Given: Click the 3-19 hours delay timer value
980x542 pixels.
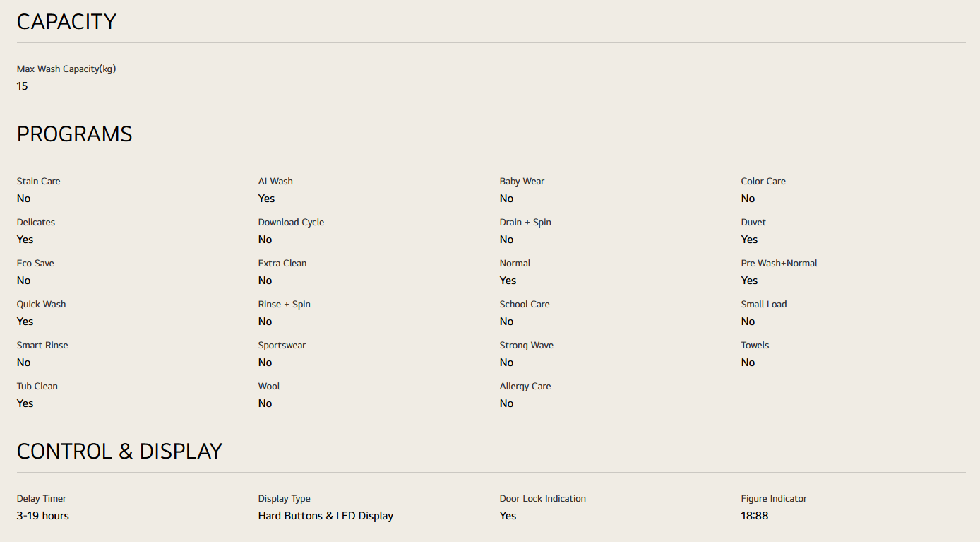Looking at the screenshot, I should coord(43,516).
